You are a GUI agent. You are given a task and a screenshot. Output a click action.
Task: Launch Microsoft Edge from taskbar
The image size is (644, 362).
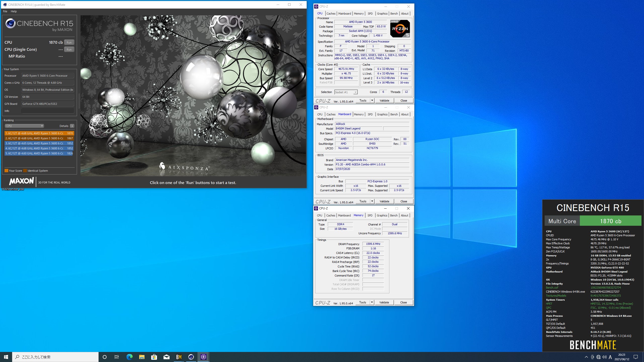coord(129,357)
